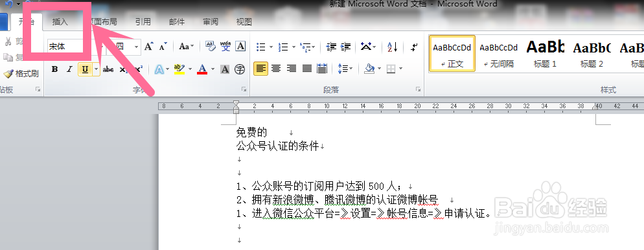Screen dimensions: 644x250
Task: Switch to the 审阅 tab
Action: tap(211, 22)
